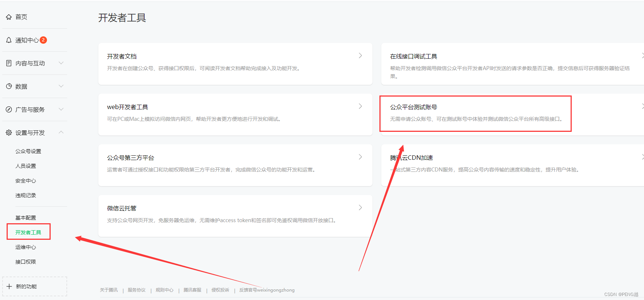The image size is (644, 300).
Task: Click the 腾讯云CDN加速 card description text
Action: pos(485,170)
